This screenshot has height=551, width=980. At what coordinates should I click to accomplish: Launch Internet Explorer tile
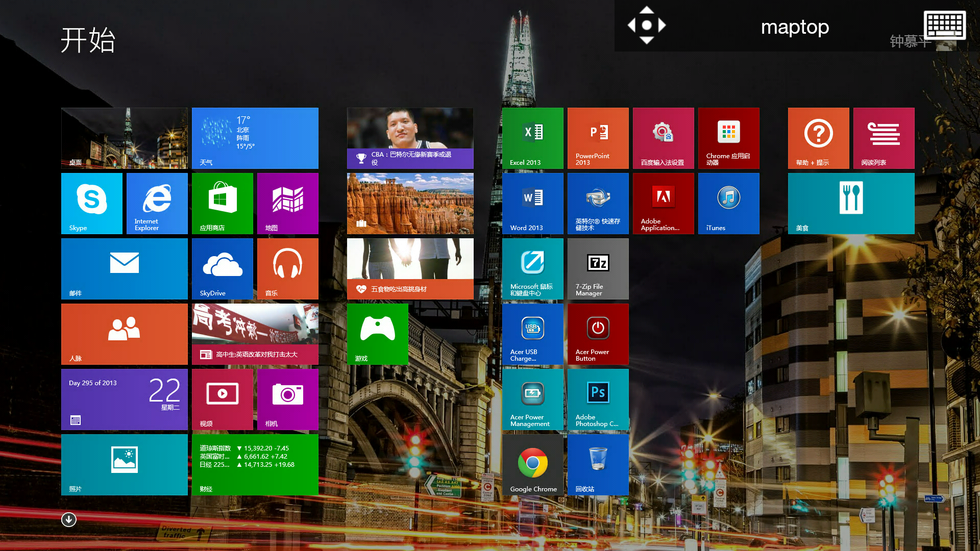tap(157, 204)
